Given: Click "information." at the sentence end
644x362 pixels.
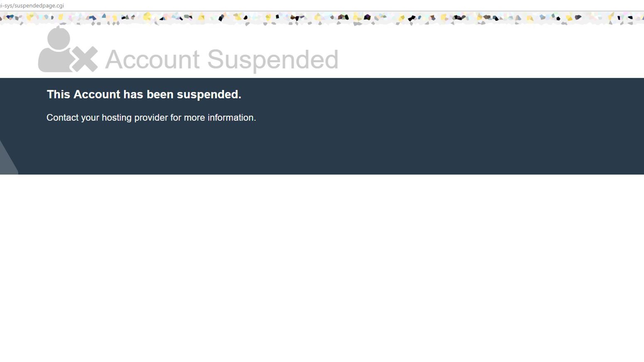Looking at the screenshot, I should pyautogui.click(x=232, y=117).
